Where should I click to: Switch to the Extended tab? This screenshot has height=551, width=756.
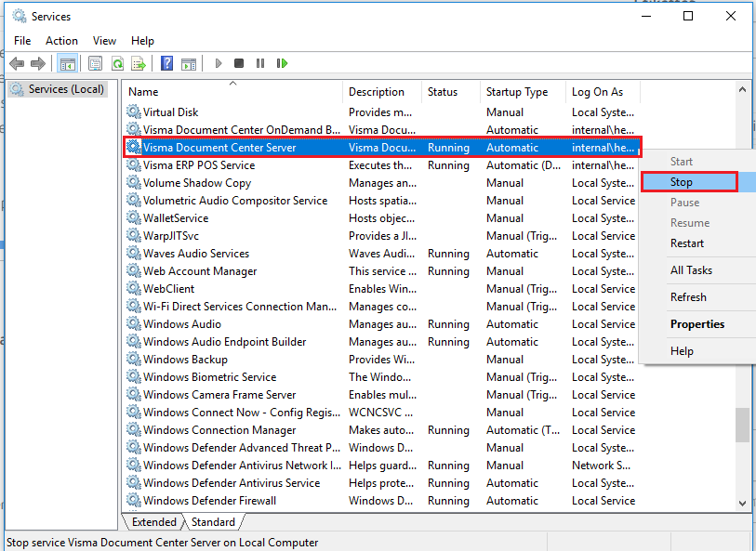tap(154, 522)
